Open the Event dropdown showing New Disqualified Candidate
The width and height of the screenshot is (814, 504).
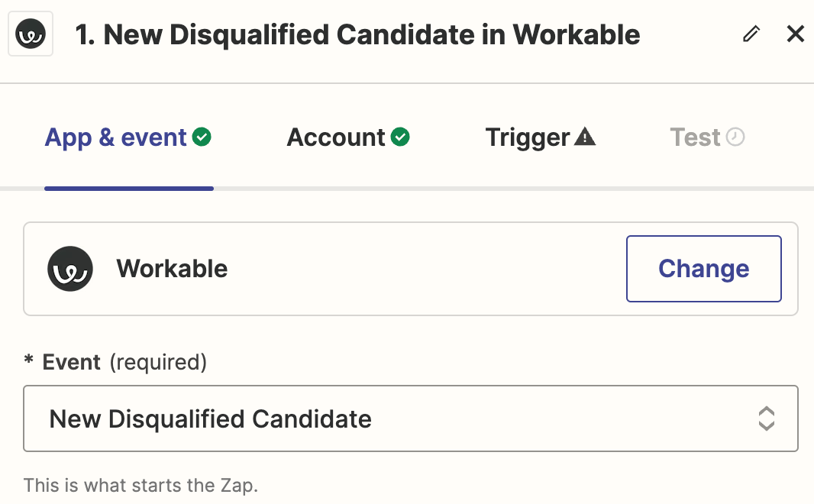(382, 418)
